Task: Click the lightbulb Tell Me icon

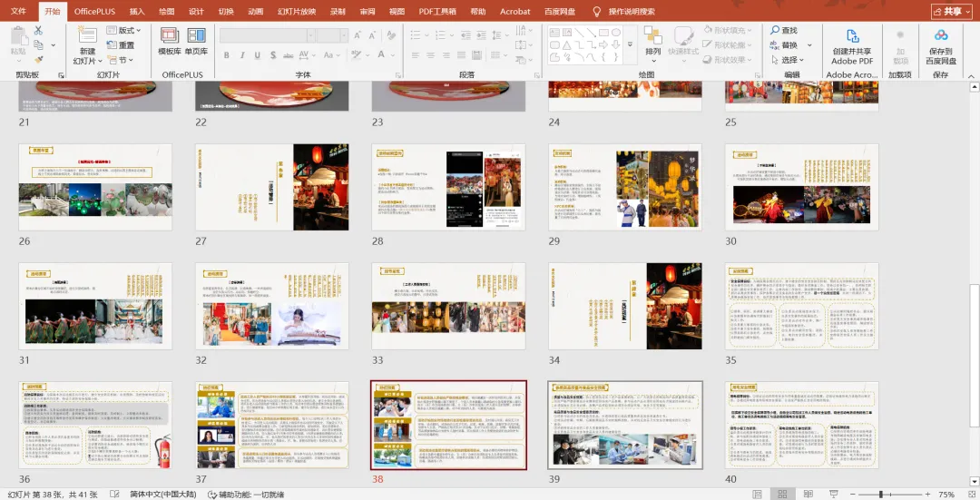Action: point(597,11)
